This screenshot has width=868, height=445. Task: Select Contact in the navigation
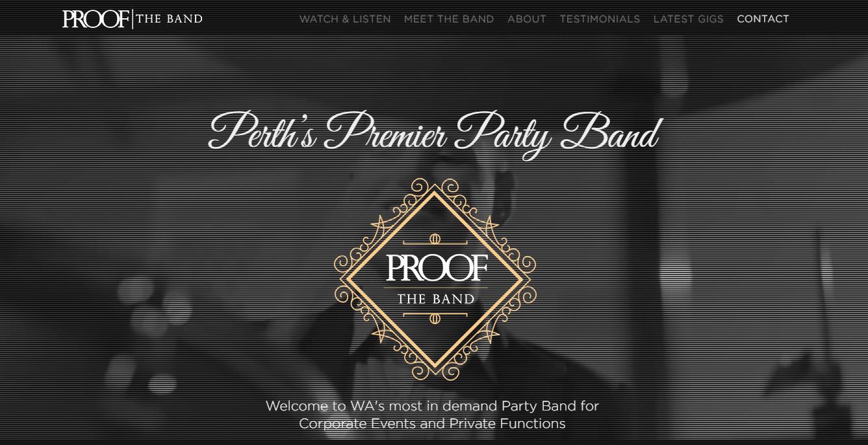coord(763,19)
